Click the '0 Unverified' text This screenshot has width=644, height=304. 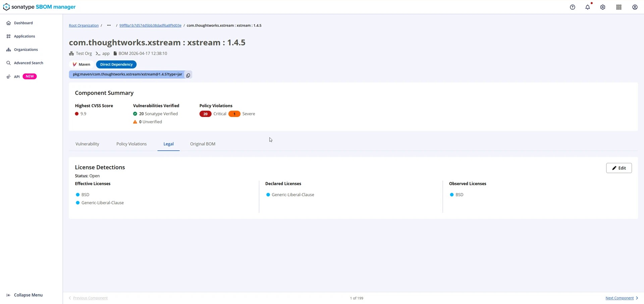click(x=151, y=122)
